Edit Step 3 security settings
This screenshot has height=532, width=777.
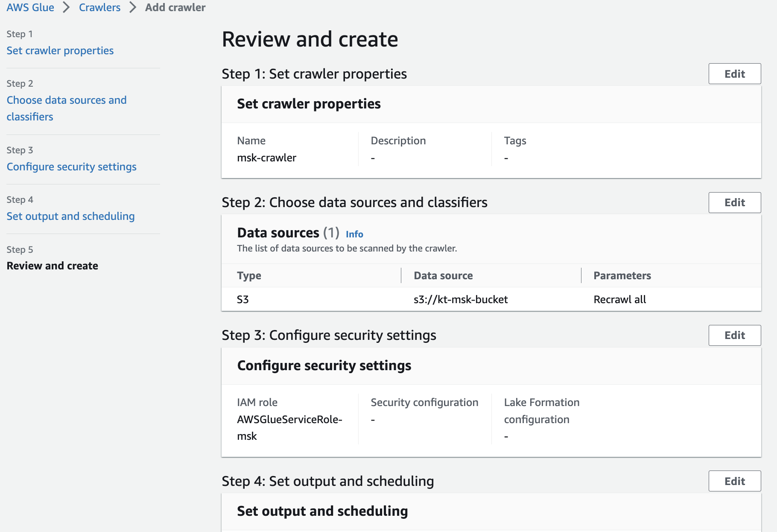(734, 335)
